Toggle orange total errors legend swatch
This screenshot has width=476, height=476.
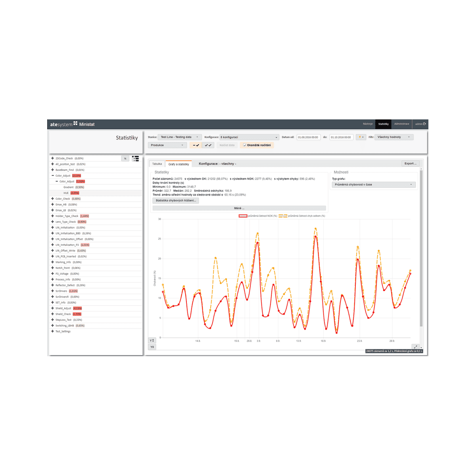tap(283, 216)
